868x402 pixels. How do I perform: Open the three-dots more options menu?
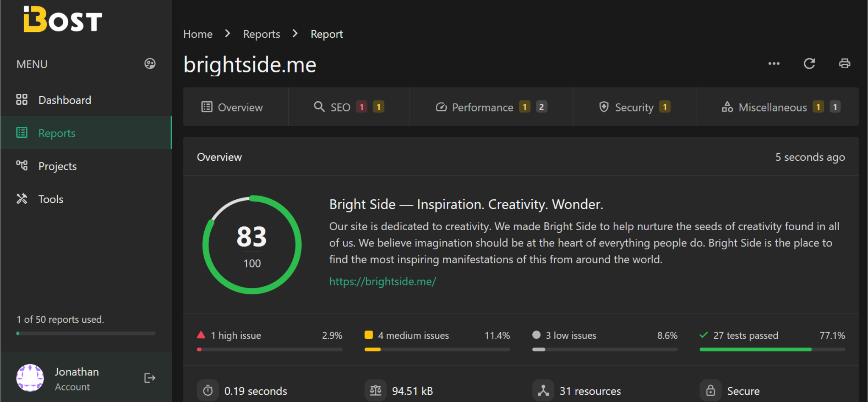coord(774,64)
